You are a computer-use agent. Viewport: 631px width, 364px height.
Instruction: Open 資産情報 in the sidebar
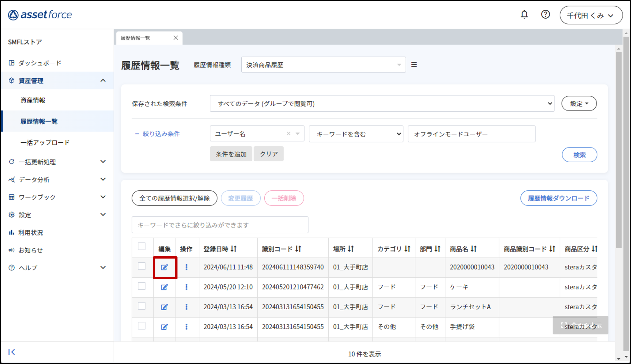pos(33,100)
